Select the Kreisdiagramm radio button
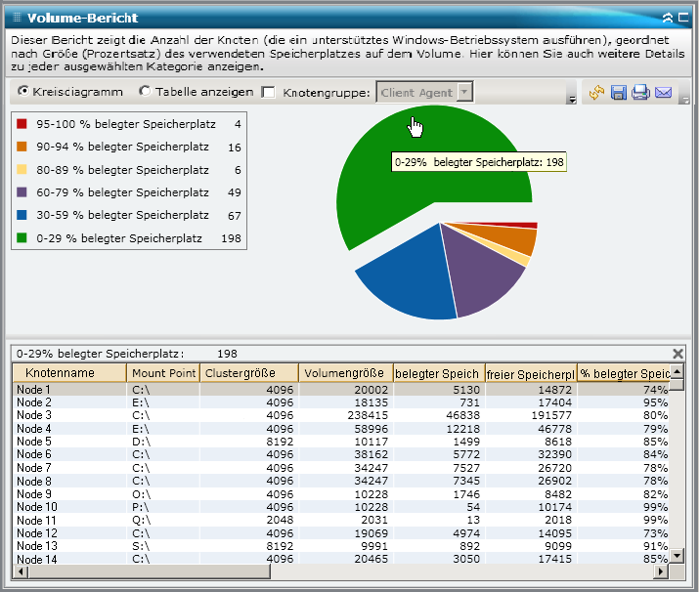The height and width of the screenshot is (592, 700). pyautogui.click(x=24, y=93)
